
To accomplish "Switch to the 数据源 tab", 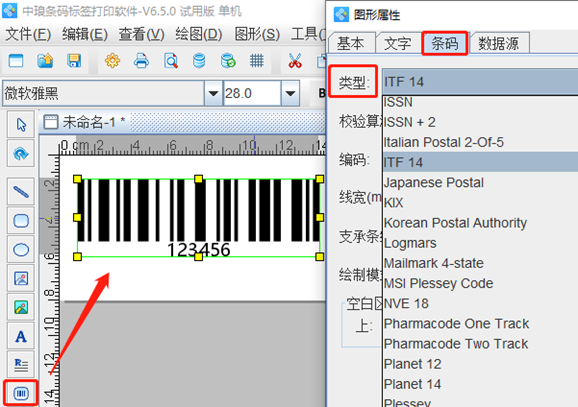I will (499, 44).
